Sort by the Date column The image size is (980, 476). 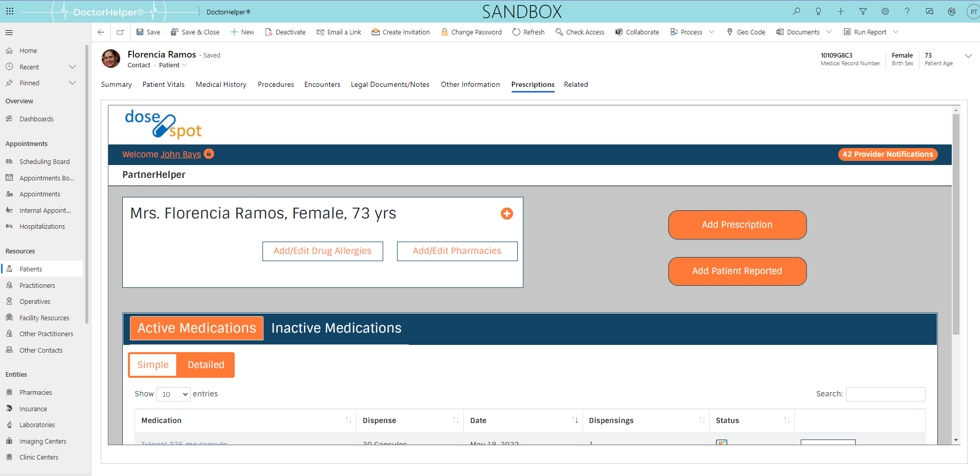[x=523, y=420]
